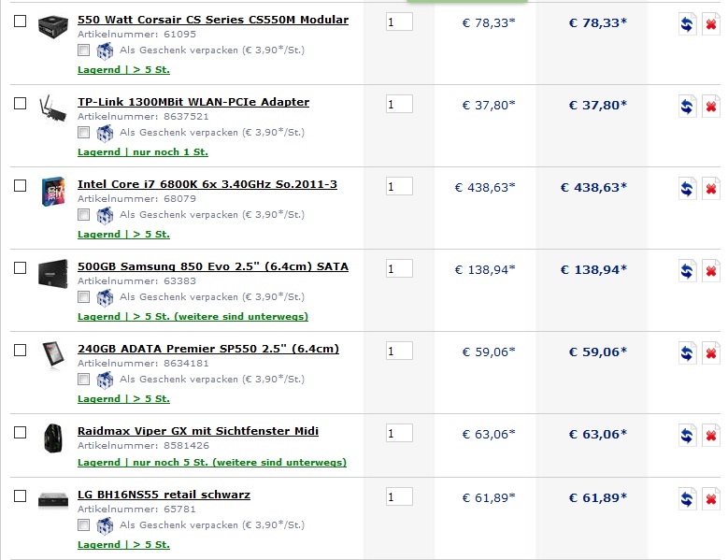Image resolution: width=728 pixels, height=560 pixels.
Task: Click refresh icon for LG BH16NS55 row
Action: click(x=687, y=499)
